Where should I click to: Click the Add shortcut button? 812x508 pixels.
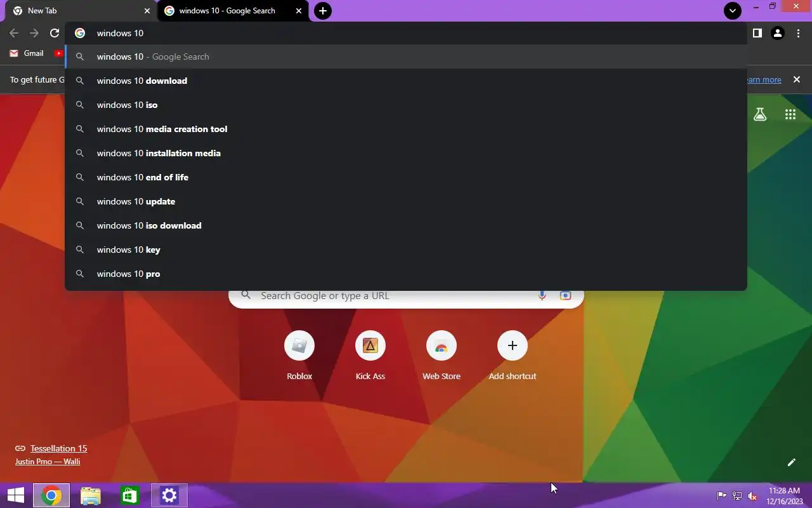513,356
